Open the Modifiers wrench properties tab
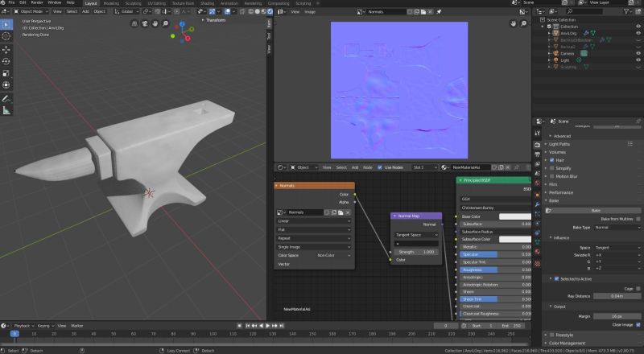The image size is (644, 354). [537, 204]
